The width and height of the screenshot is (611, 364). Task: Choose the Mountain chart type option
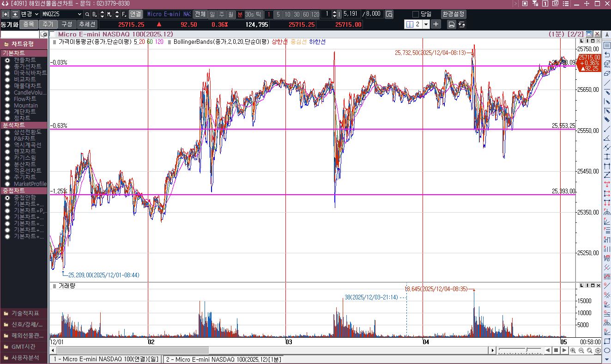[7, 105]
